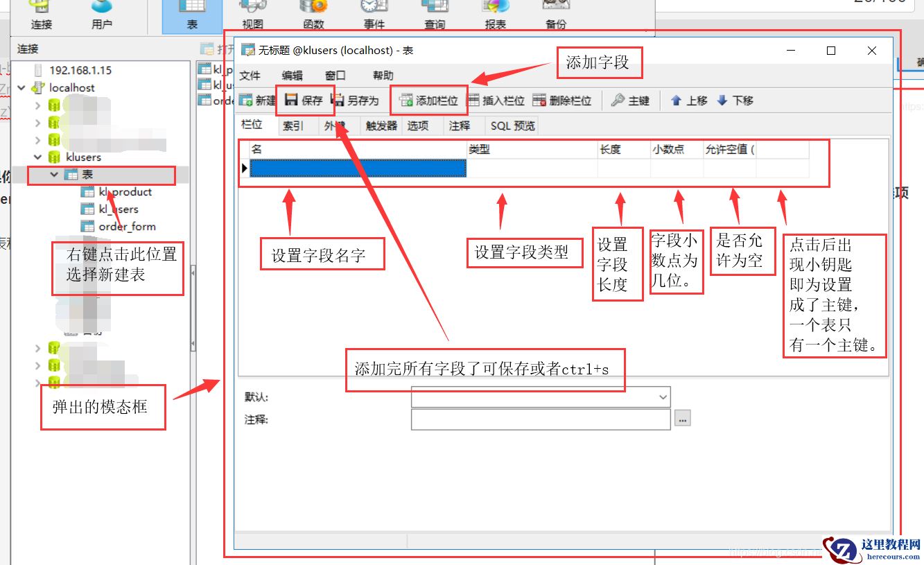Open the 备份 (Backup) tool icon

point(555,14)
